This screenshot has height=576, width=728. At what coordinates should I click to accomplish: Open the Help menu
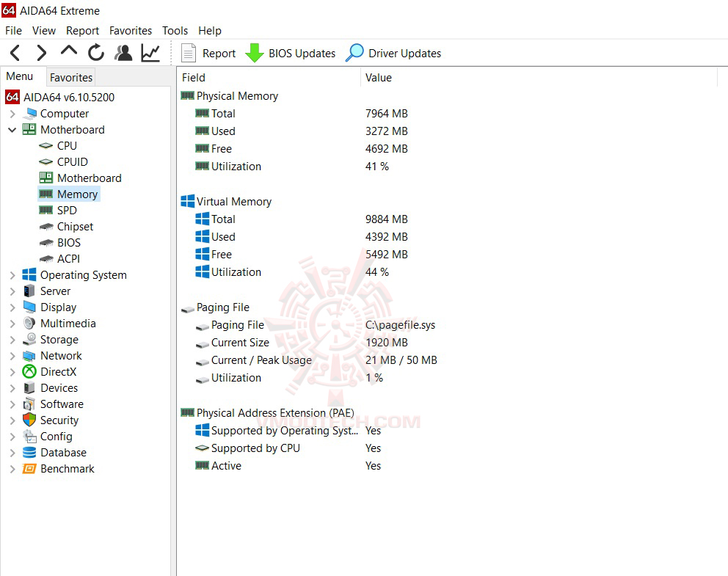[210, 31]
